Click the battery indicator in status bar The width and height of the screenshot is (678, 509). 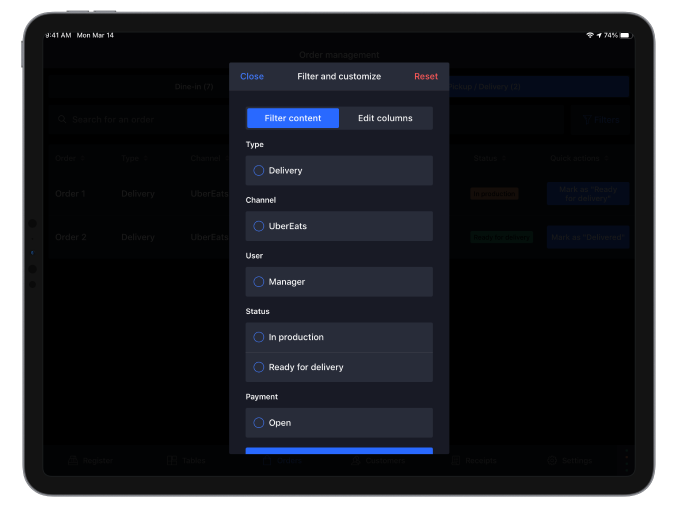pos(625,35)
